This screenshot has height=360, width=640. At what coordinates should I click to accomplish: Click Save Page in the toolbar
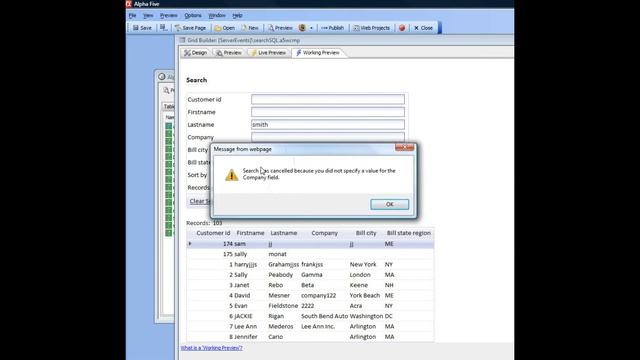click(x=190, y=28)
